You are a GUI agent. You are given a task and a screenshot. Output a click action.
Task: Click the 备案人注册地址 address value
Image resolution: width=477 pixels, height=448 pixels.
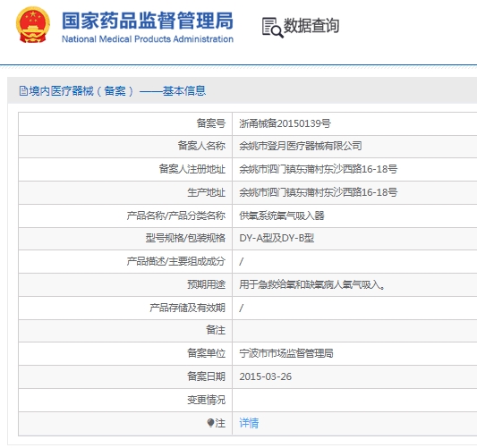pos(319,169)
